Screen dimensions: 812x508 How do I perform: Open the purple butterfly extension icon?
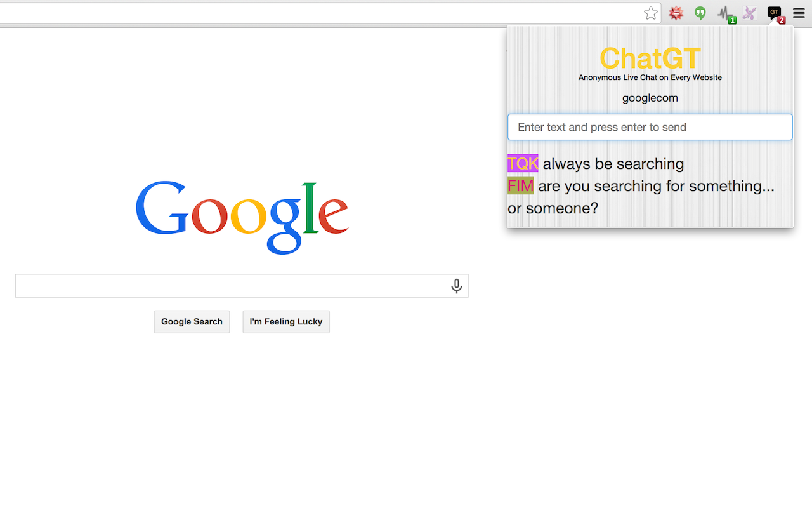750,13
